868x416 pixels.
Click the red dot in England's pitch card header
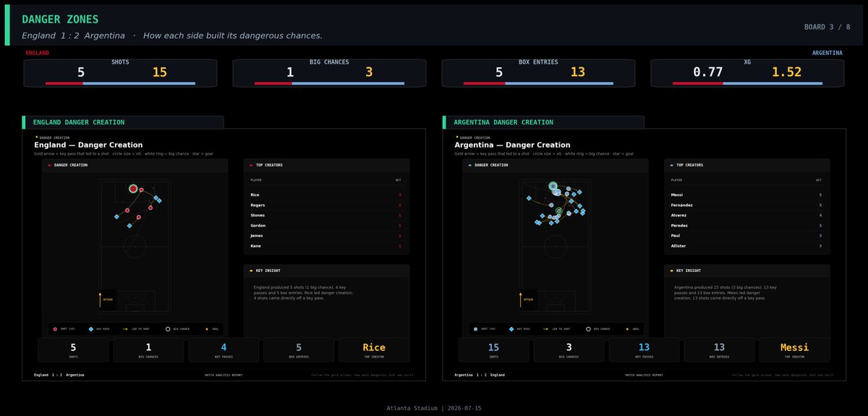[49, 165]
